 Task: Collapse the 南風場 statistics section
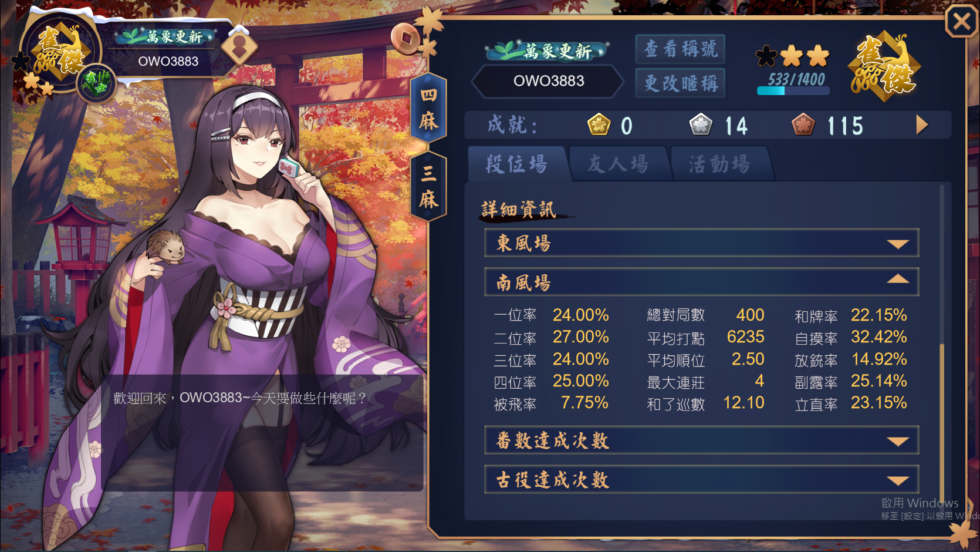(701, 282)
